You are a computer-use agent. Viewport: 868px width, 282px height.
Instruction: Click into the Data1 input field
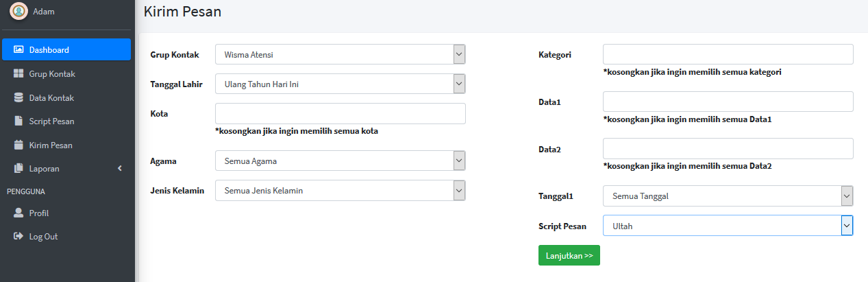point(728,102)
